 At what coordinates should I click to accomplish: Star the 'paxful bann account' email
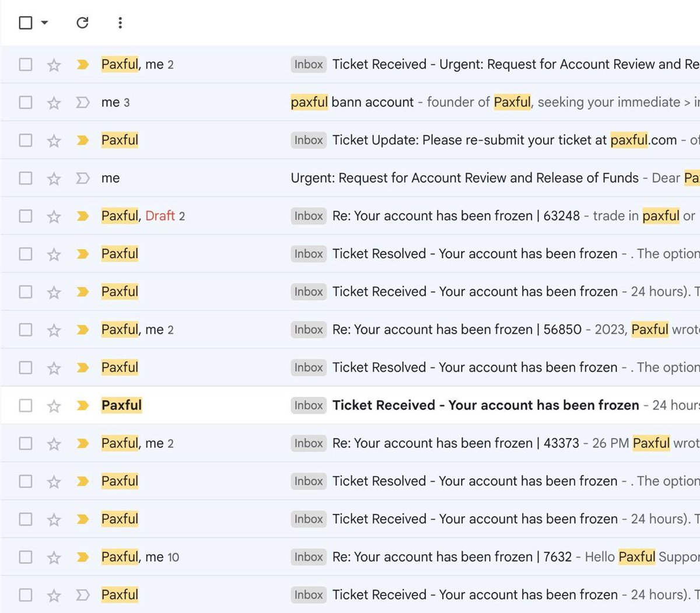(54, 103)
